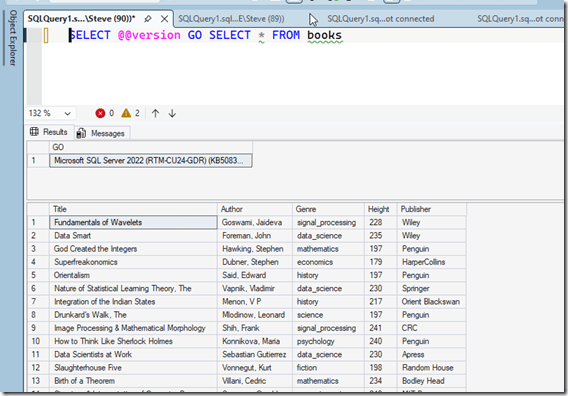Screen dimensions: 568x396
Task: Select author Hawking, Stephen
Action: 255,249
